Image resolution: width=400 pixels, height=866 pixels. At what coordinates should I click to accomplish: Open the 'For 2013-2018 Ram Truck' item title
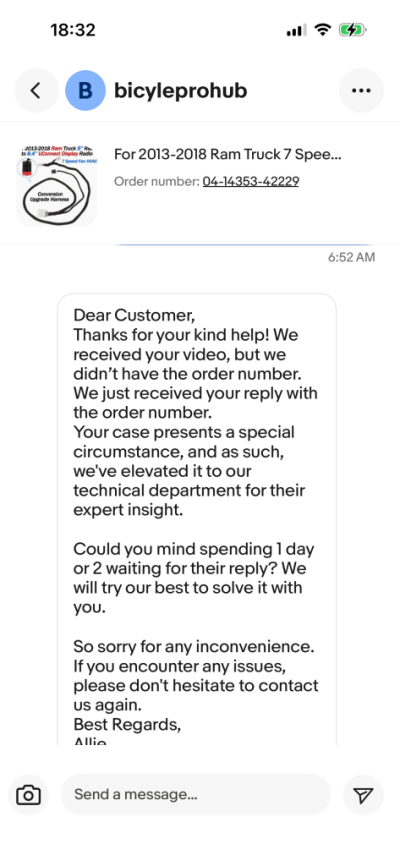pos(228,154)
